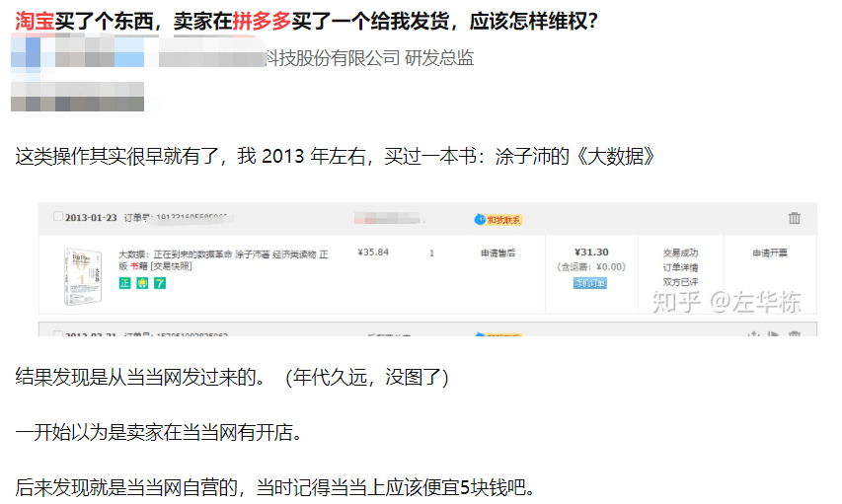This screenshot has height=504, width=842.
Task: Click the red 淘宝 keyword in the title
Action: click(x=35, y=21)
